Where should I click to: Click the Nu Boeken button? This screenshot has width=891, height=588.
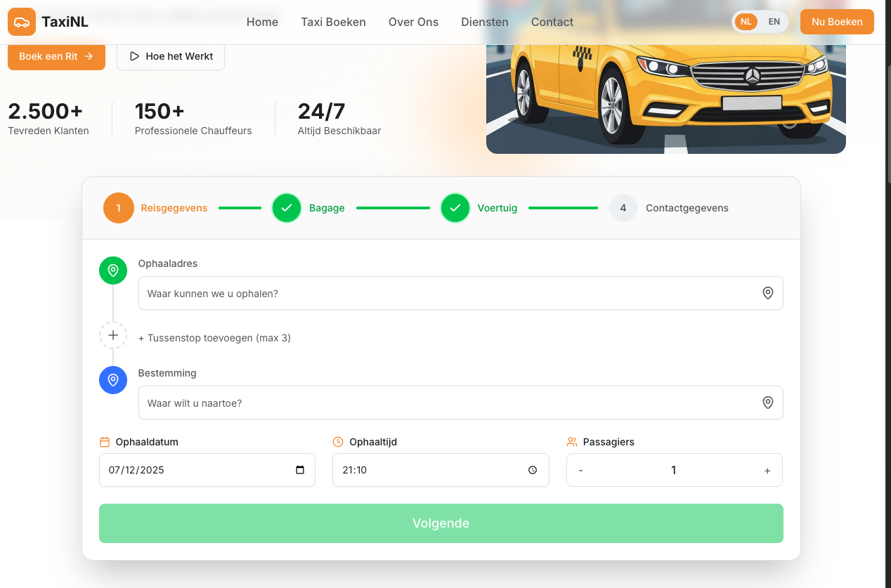click(x=836, y=22)
